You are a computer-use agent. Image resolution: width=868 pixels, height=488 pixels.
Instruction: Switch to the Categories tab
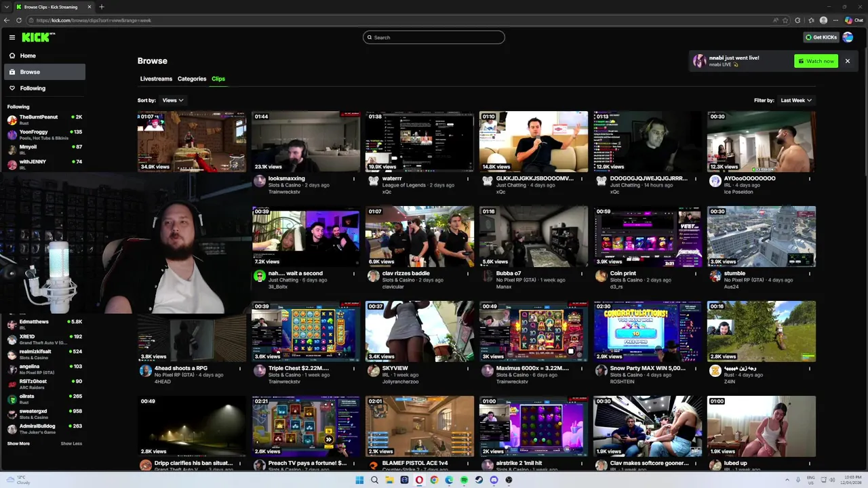click(192, 79)
